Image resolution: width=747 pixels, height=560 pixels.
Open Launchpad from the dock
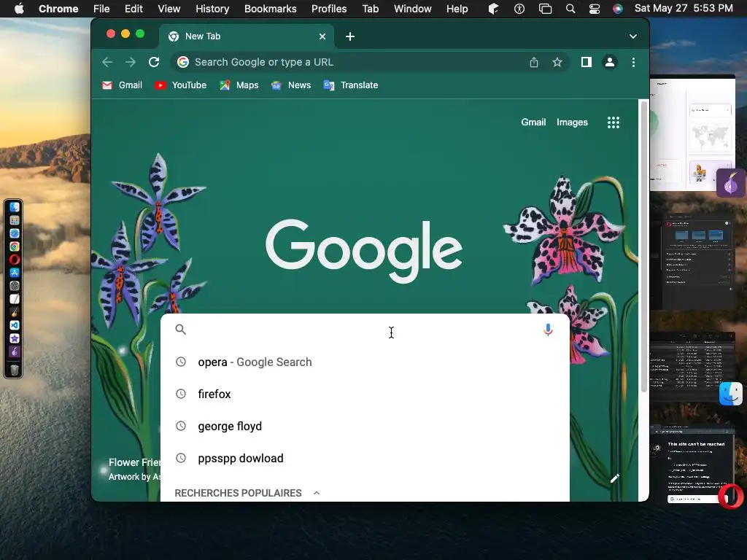click(15, 220)
